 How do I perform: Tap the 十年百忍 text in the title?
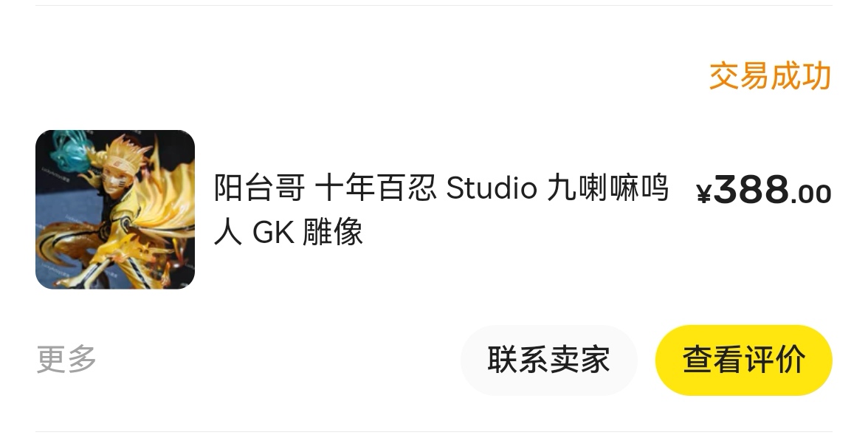point(375,188)
